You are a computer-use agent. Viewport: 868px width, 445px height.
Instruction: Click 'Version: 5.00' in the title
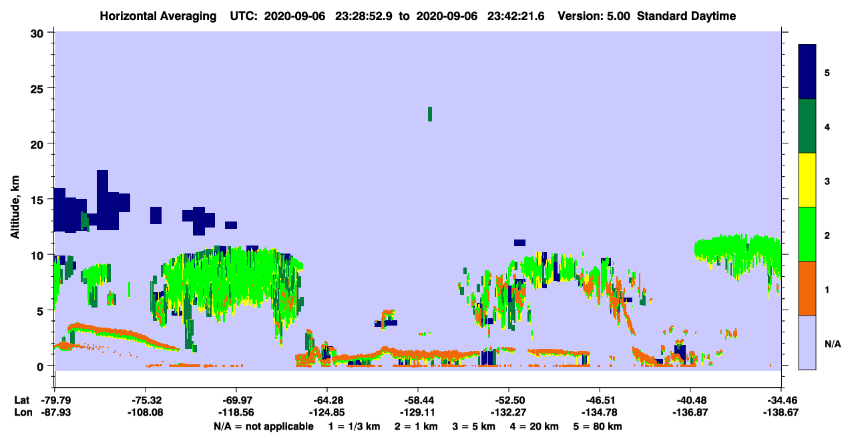[596, 16]
